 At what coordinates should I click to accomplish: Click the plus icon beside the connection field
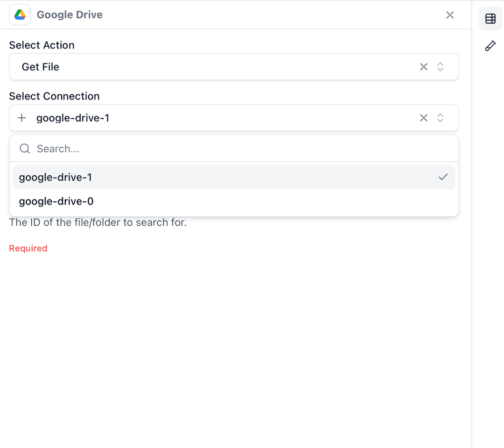pyautogui.click(x=22, y=118)
